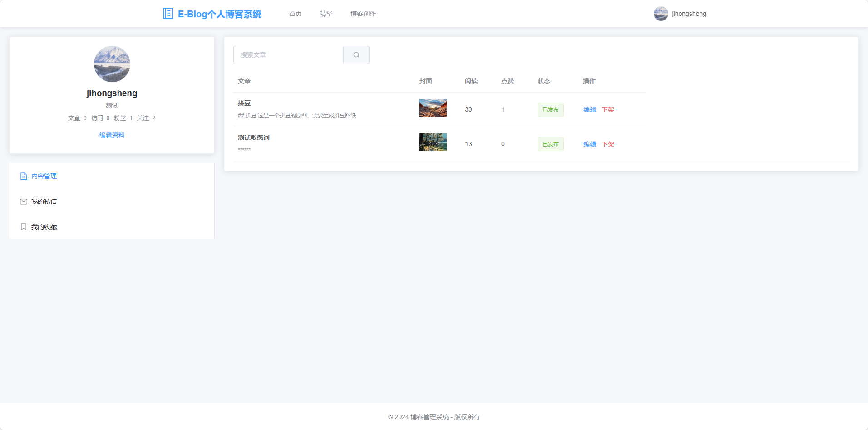Open the 首页 navigation item
This screenshot has height=430, width=868.
[295, 14]
